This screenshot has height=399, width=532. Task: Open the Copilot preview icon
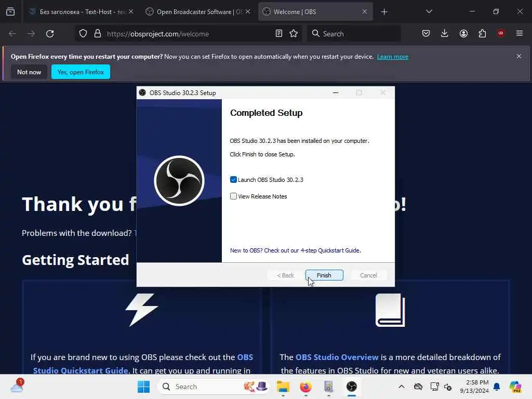pos(515,387)
